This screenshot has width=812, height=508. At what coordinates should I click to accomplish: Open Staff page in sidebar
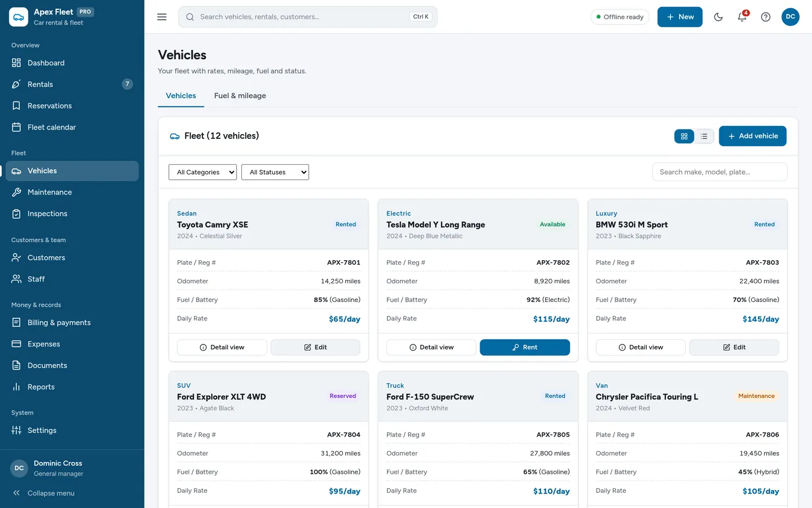click(x=72, y=279)
